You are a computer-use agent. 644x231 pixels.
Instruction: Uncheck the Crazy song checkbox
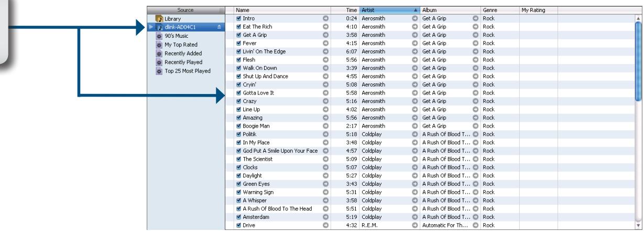point(239,101)
